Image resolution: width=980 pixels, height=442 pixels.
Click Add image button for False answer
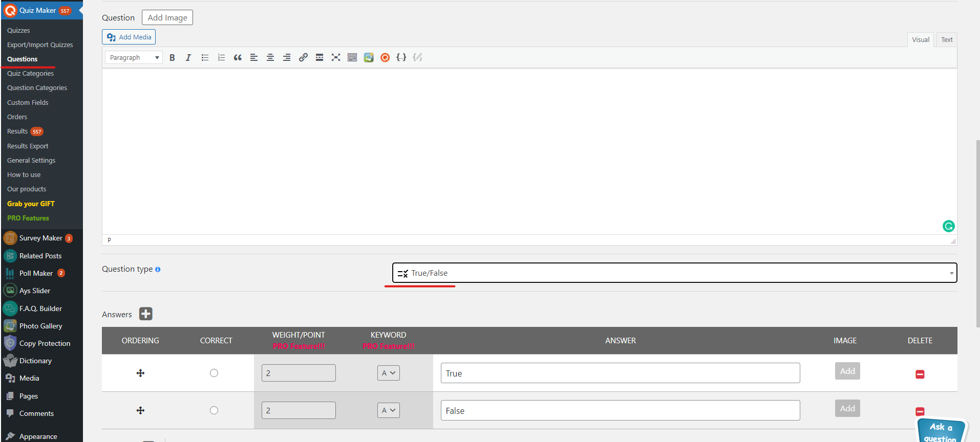pos(847,408)
